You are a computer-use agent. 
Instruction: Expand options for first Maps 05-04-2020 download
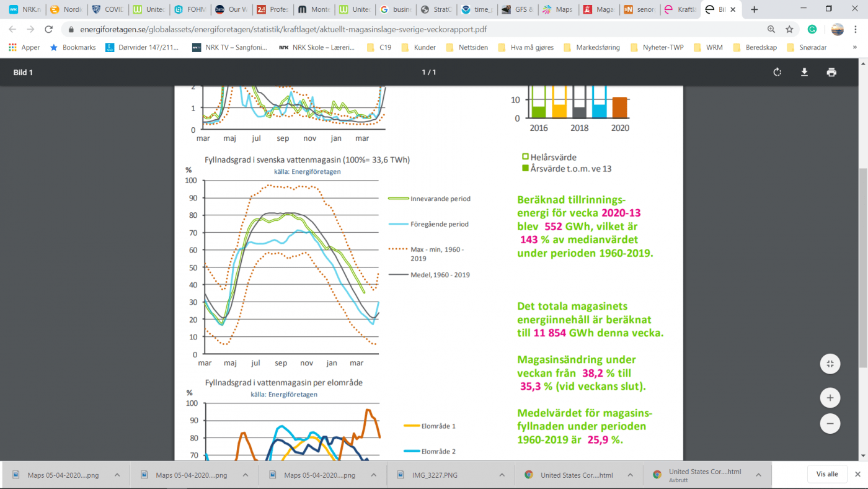(x=117, y=475)
